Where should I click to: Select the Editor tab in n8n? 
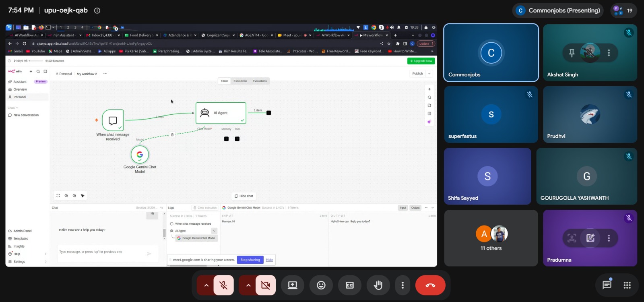(224, 81)
